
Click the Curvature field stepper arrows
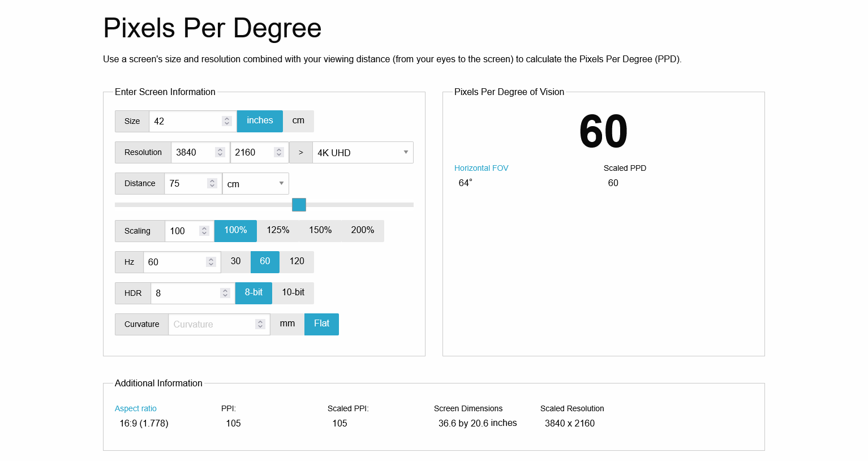coord(260,324)
